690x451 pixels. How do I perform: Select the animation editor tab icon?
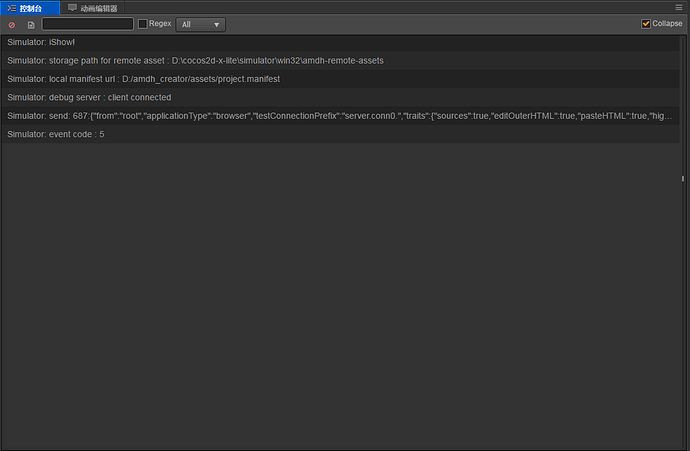click(x=72, y=7)
